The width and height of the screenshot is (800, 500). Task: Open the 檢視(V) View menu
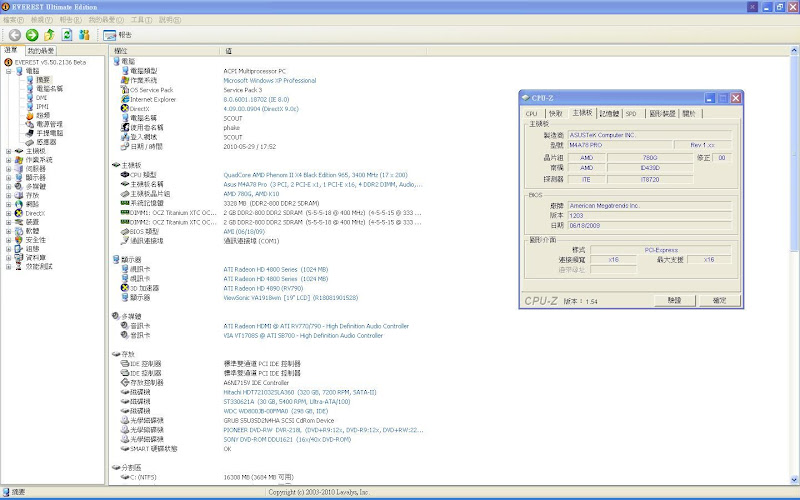(41, 19)
